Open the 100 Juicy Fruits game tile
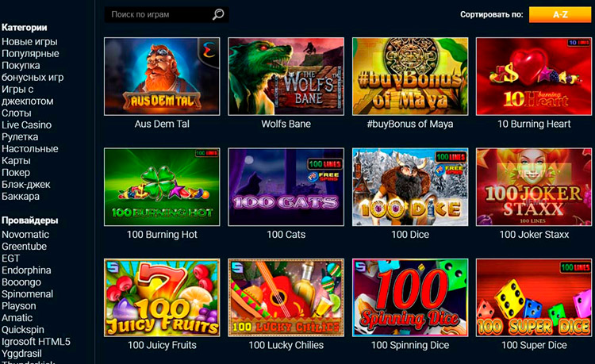This screenshot has width=595, height=364. (162, 297)
